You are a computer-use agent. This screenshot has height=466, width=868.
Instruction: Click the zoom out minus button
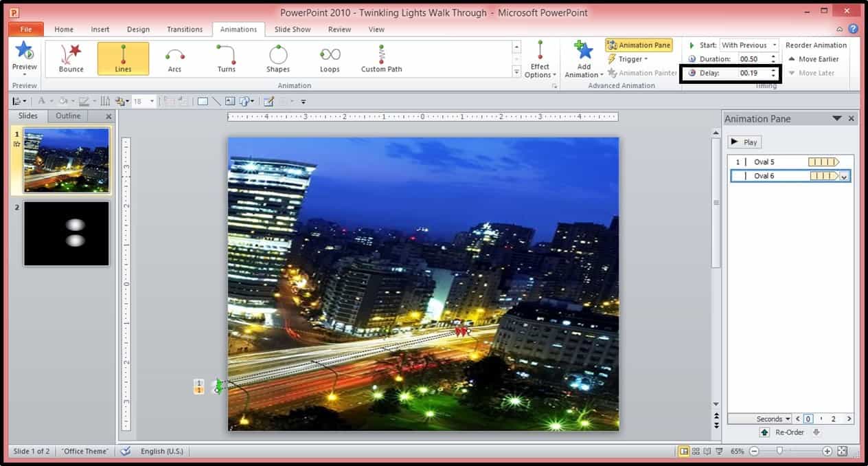pos(754,452)
